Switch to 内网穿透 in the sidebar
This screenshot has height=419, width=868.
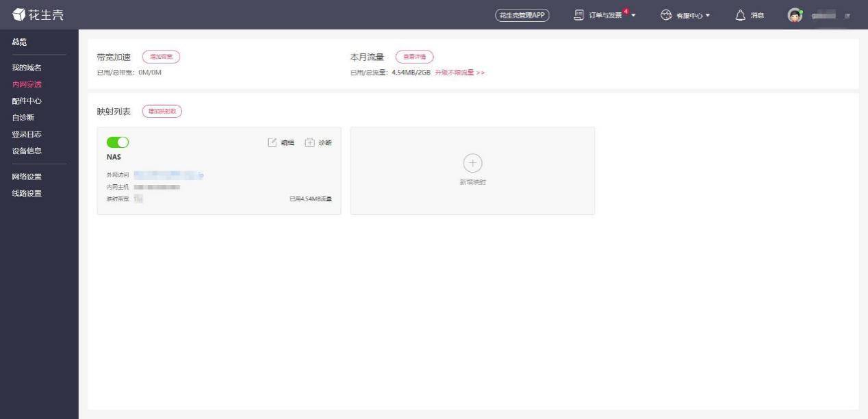[x=28, y=84]
